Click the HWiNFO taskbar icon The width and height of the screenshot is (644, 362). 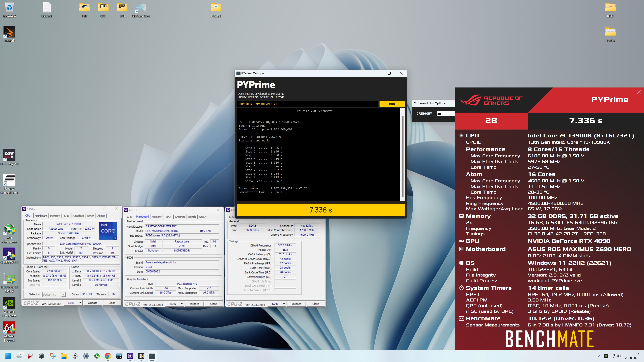(119, 356)
